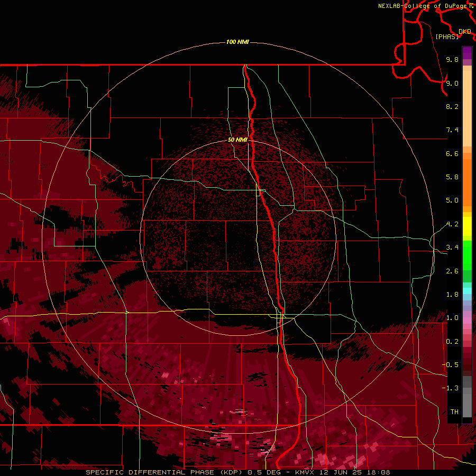This screenshot has width=476, height=476.
Task: Click the TH label on the scale
Action: tap(454, 412)
